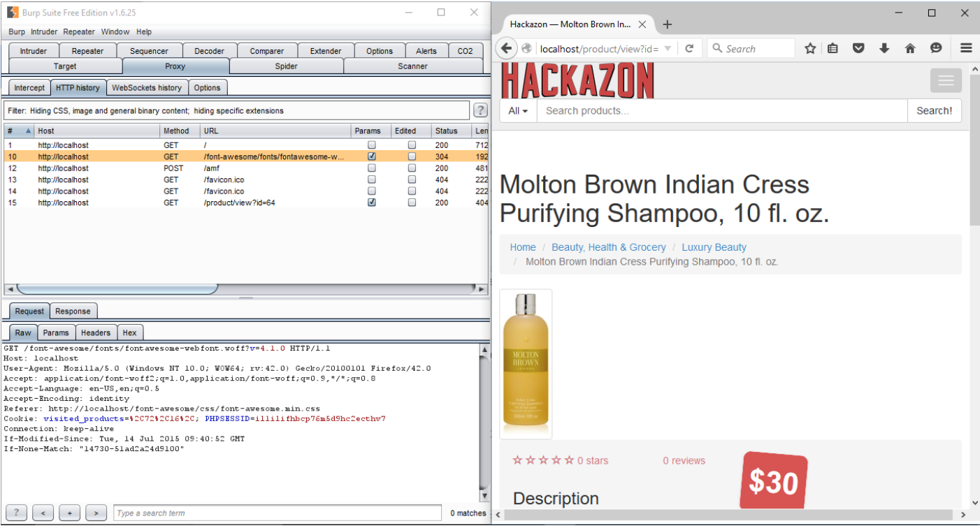Follow the Luxury Beauty breadcrumb link
The image size is (980, 528).
pyautogui.click(x=714, y=247)
